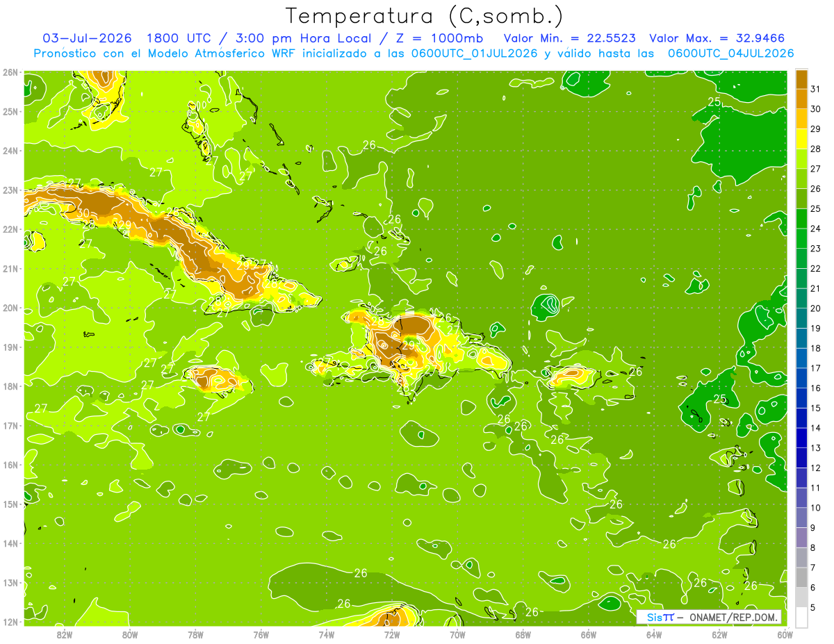Viewport: 834px width, 644px height.
Task: Click the '17' colorbar legend label
Action: tap(815, 368)
